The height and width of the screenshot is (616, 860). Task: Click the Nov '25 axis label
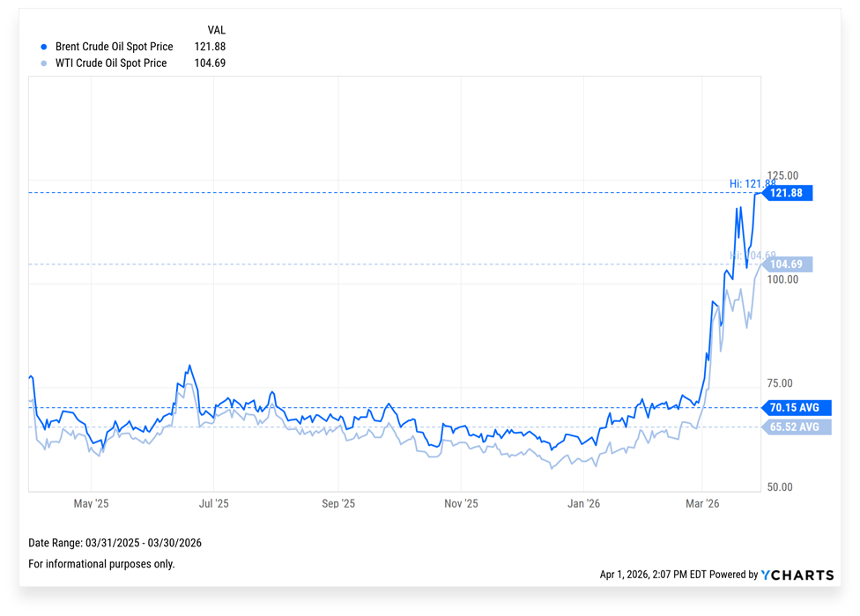[x=461, y=504]
